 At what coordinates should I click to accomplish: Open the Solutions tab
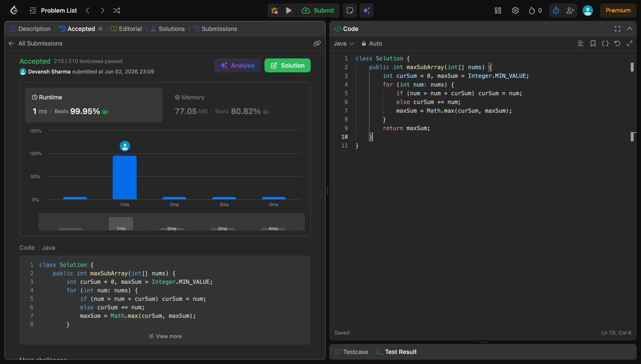167,29
